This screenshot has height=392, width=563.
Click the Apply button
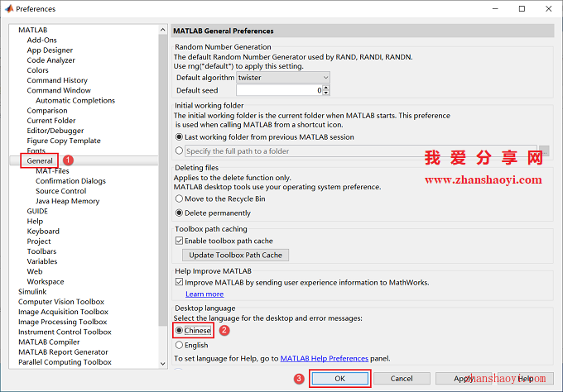pos(464,379)
